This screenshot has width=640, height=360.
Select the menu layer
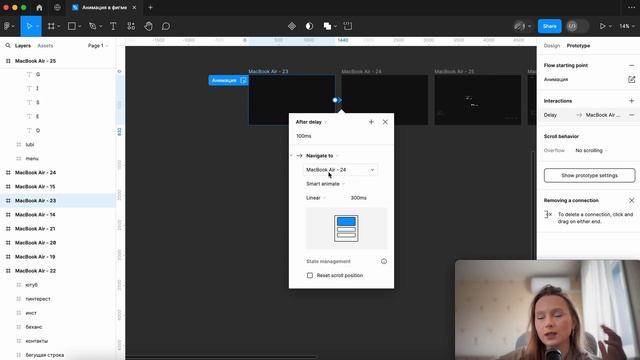[x=58, y=158]
